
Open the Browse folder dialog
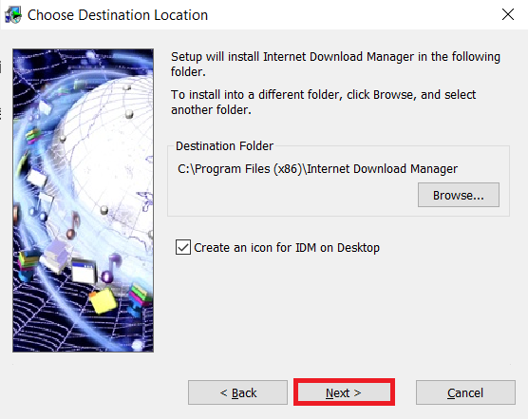pyautogui.click(x=459, y=195)
